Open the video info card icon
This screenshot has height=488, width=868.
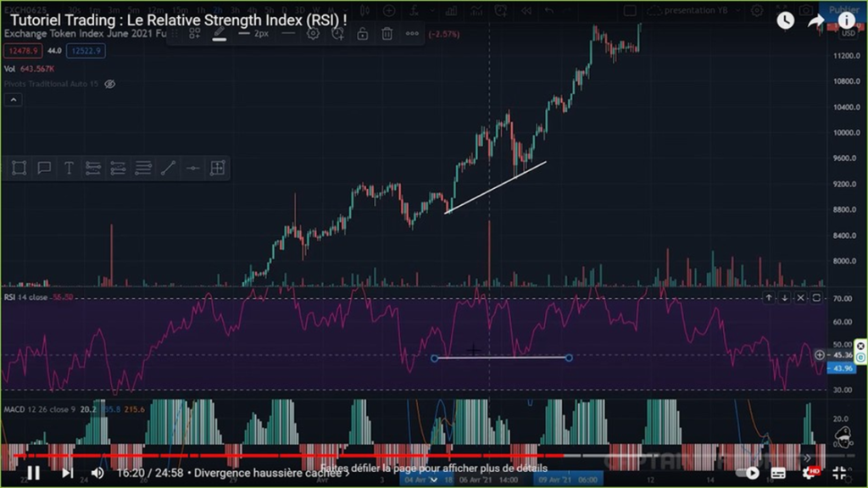(x=847, y=21)
